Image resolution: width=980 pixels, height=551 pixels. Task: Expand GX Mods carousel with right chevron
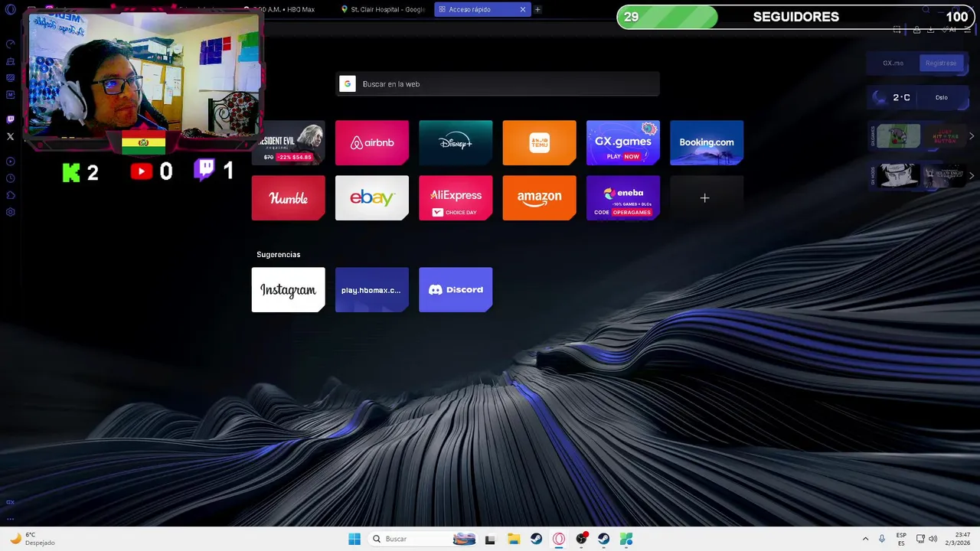coord(972,176)
